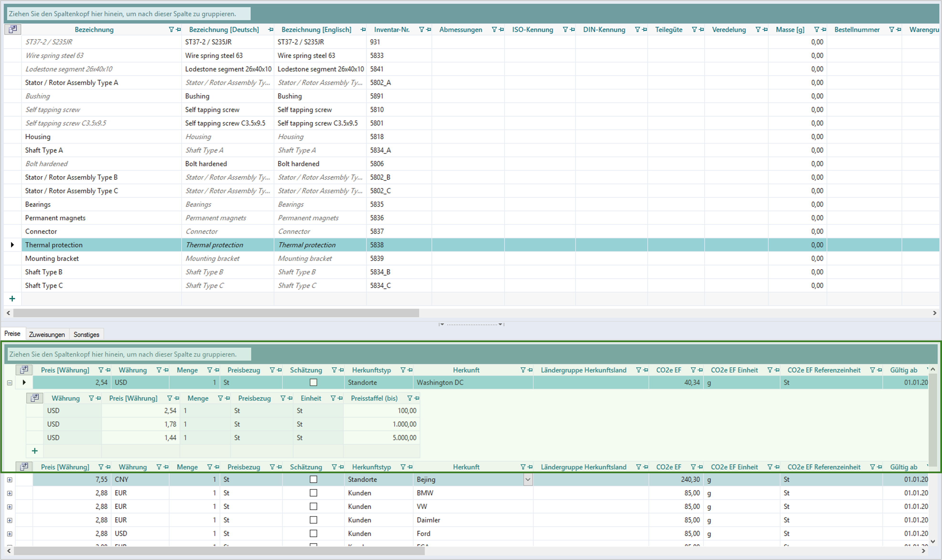942x560 pixels.
Task: Open the column chooser of the parts grid
Action: [x=13, y=29]
